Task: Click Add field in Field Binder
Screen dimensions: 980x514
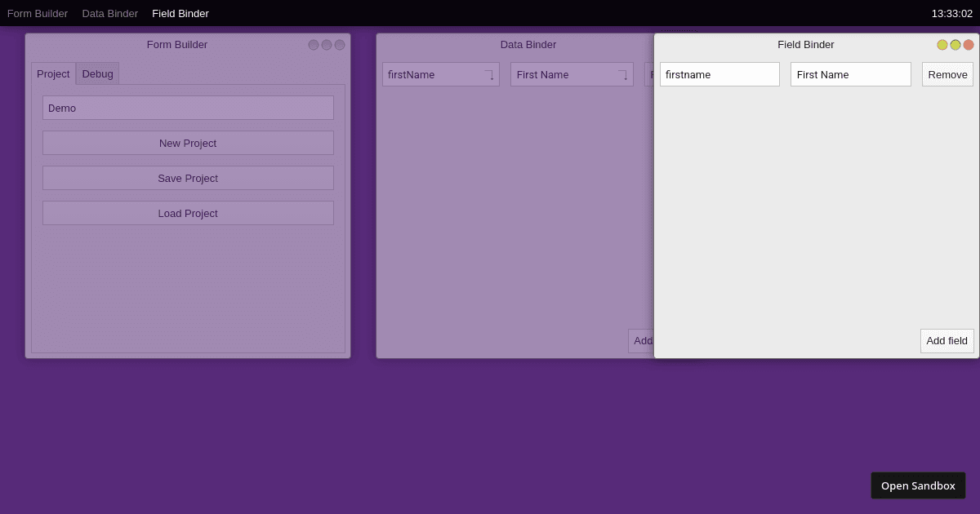Action: 947,341
